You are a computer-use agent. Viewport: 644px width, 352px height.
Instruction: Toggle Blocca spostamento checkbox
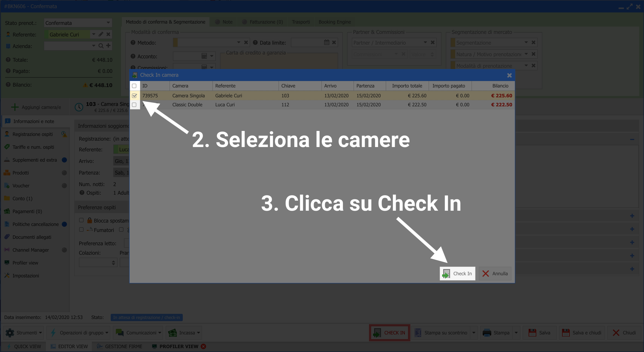pos(81,220)
